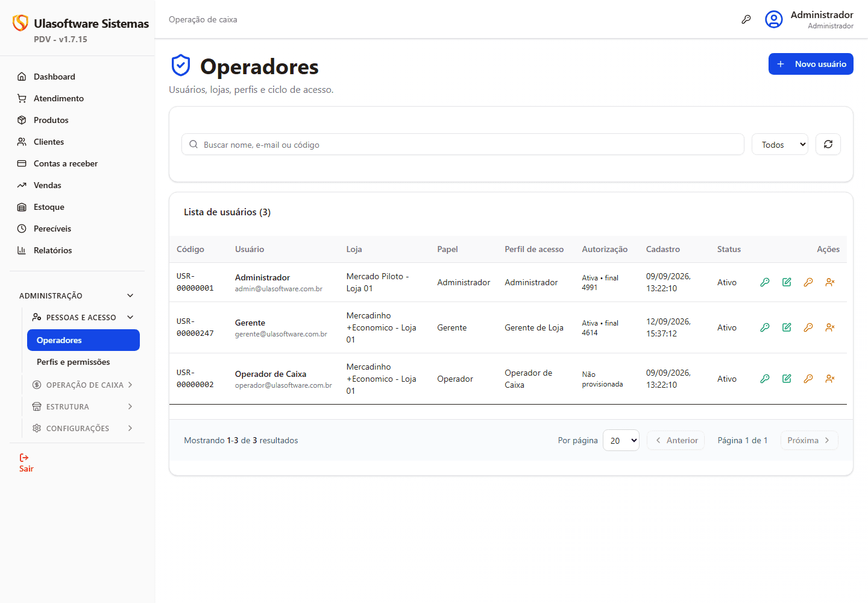Focus the search field for name, e-mail or code
Viewport: 868px width, 603px height.
coord(463,144)
